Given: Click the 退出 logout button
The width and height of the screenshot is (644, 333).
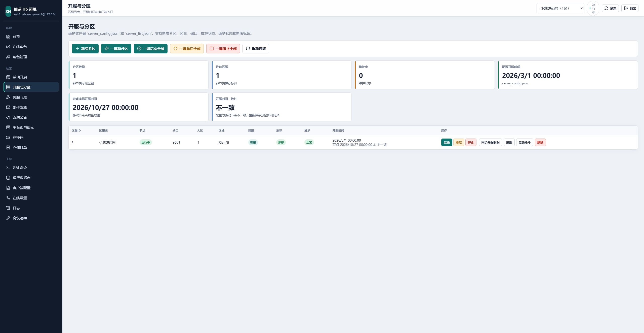Looking at the screenshot, I should (x=630, y=8).
